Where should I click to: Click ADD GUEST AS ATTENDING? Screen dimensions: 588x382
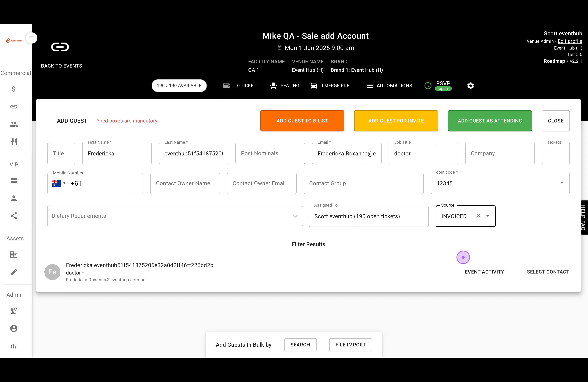coord(490,121)
